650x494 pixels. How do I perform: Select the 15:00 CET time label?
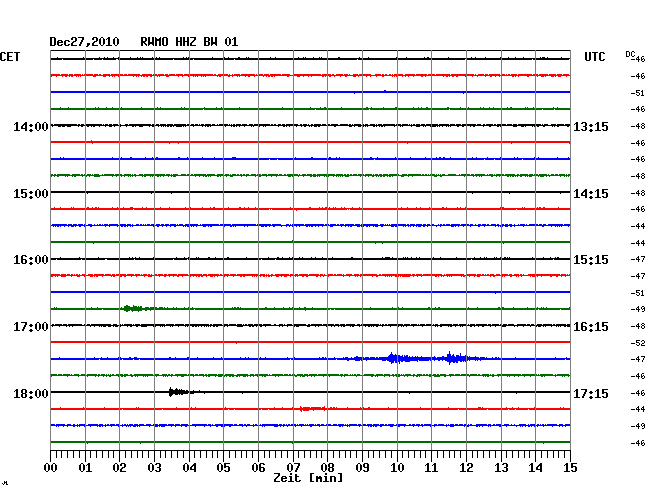tap(31, 194)
